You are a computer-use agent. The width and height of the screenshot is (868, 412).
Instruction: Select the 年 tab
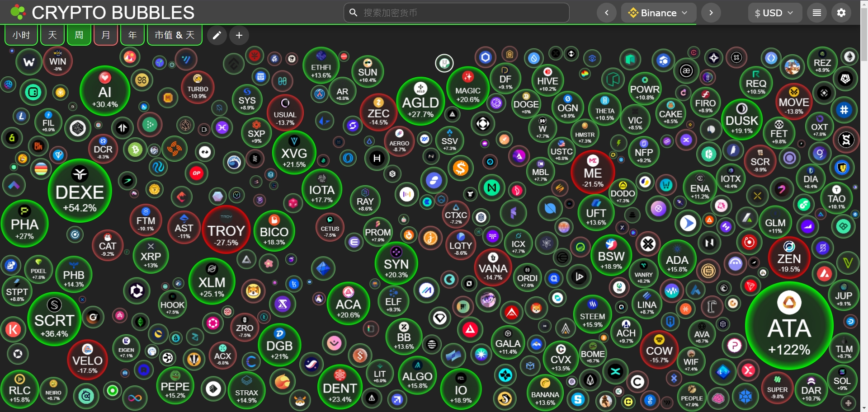click(x=132, y=35)
